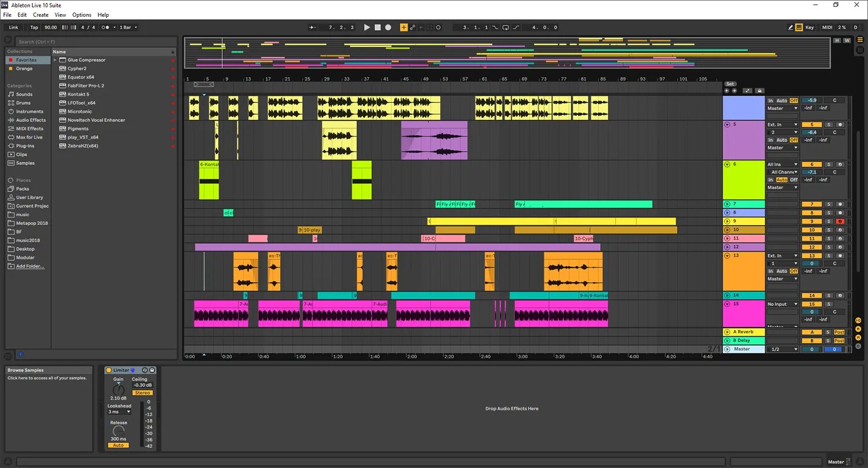
Task: Open the Create menu
Action: click(x=41, y=15)
